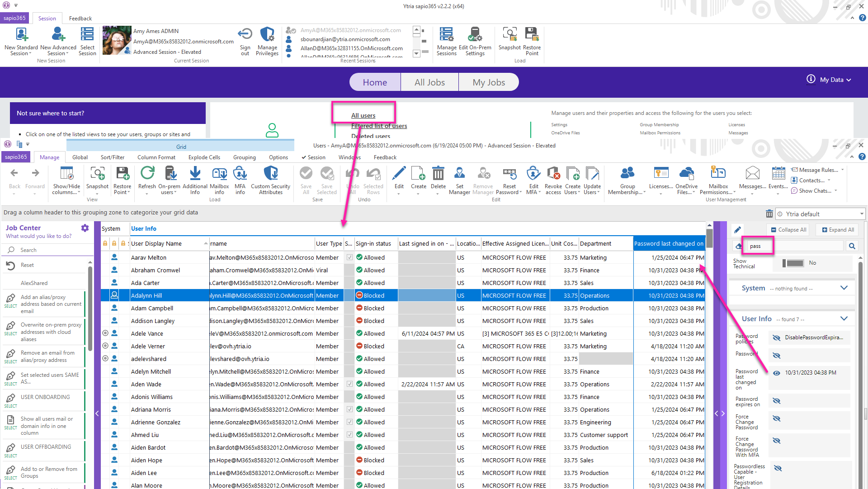Open Events calendar tool

[x=778, y=180]
